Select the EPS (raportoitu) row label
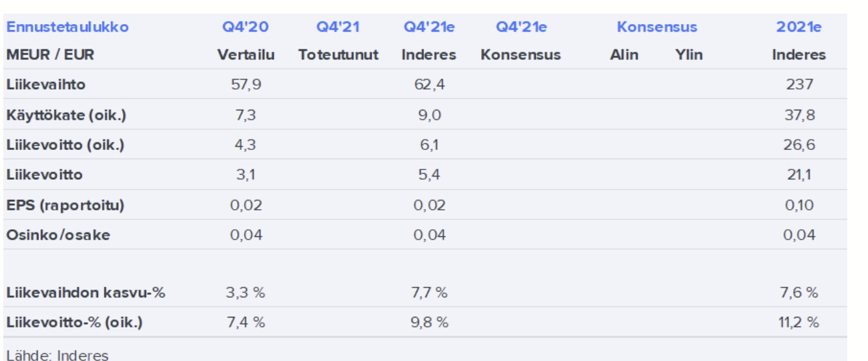Screen dimensions: 868x361 (65, 205)
